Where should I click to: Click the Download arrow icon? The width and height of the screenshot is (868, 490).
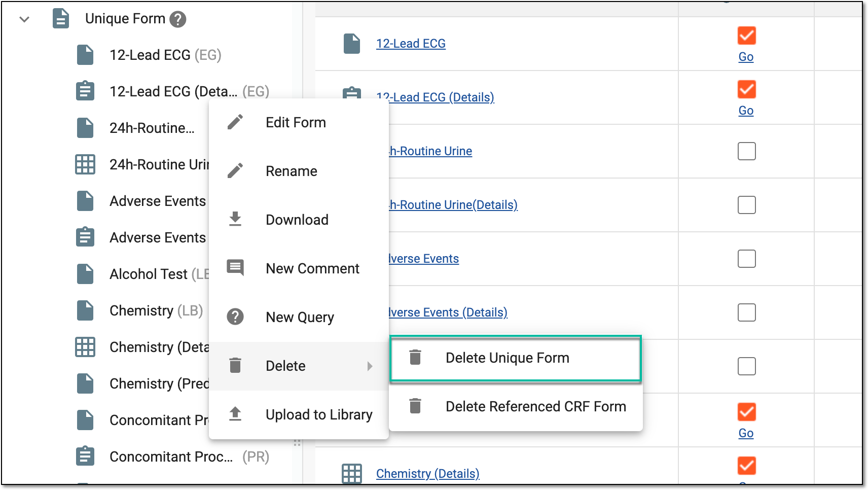[x=235, y=219]
